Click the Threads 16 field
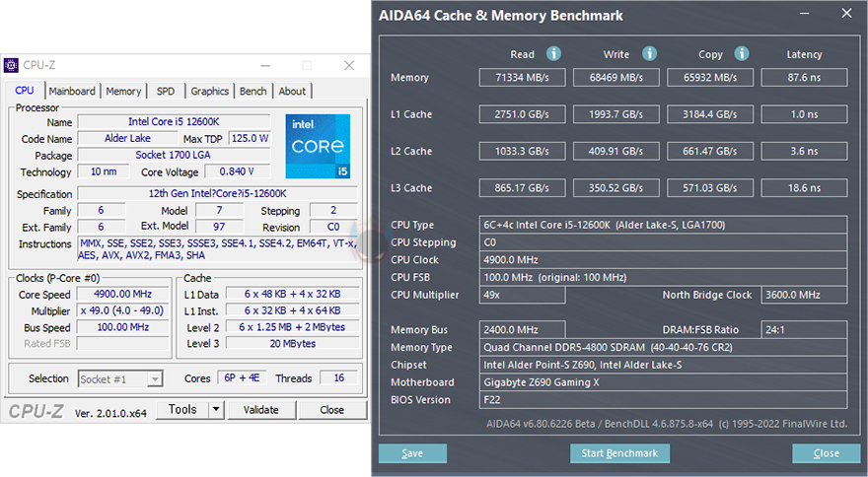Viewport: 868px width, 477px height. (338, 377)
